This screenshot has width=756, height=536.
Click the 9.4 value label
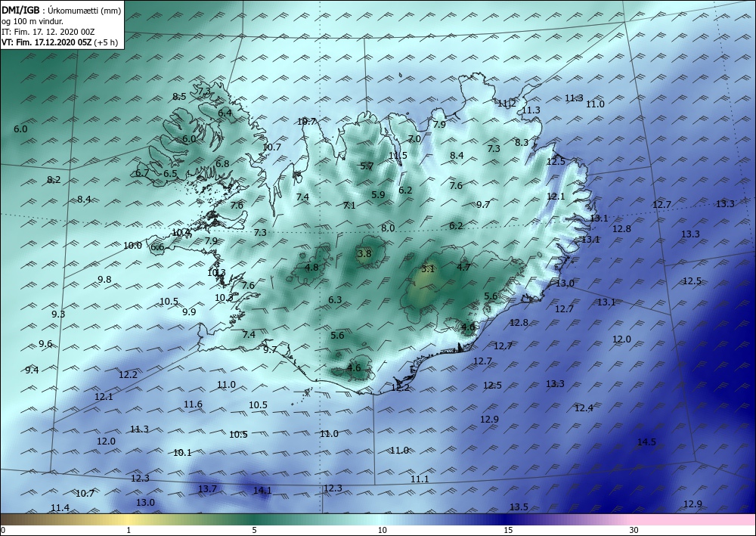click(x=33, y=370)
